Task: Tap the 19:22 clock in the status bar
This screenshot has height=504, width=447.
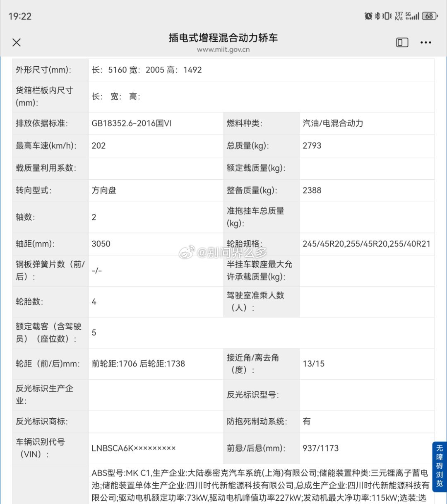Action: coord(20,16)
